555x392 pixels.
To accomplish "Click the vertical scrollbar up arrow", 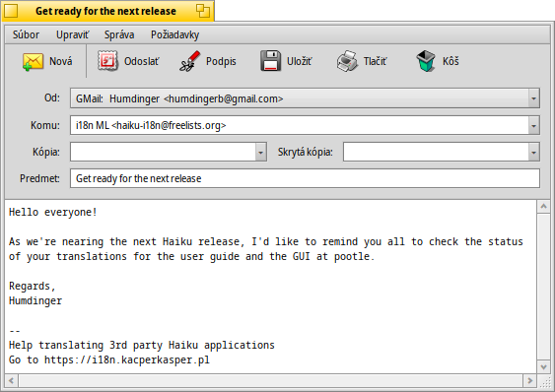I will click(544, 206).
